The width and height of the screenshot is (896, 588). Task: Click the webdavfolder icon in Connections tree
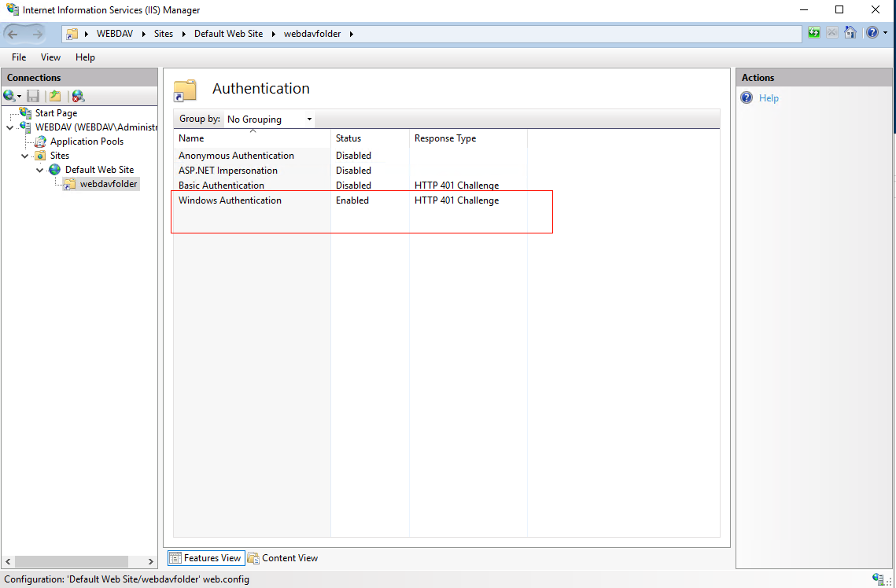[70, 184]
